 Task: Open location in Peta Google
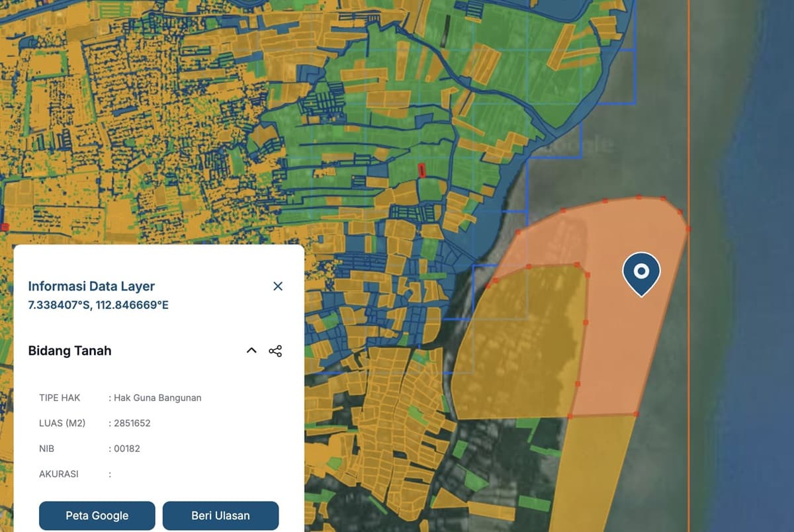tap(97, 515)
